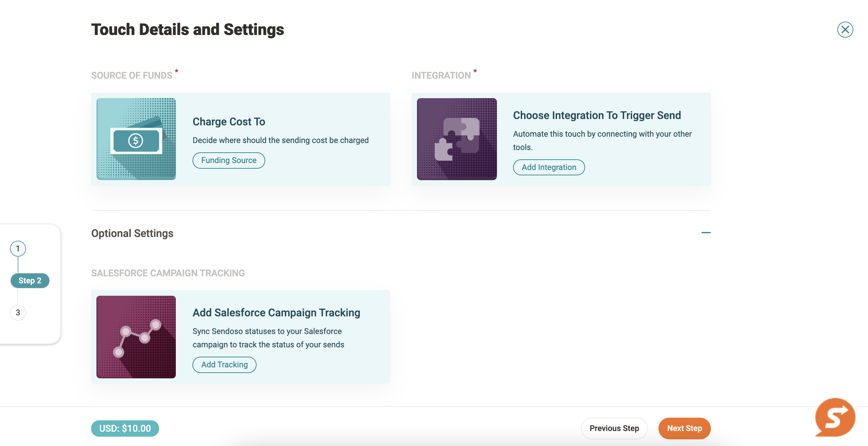The width and height of the screenshot is (868, 446).
Task: Click the INTEGRATION section label
Action: pos(441,75)
